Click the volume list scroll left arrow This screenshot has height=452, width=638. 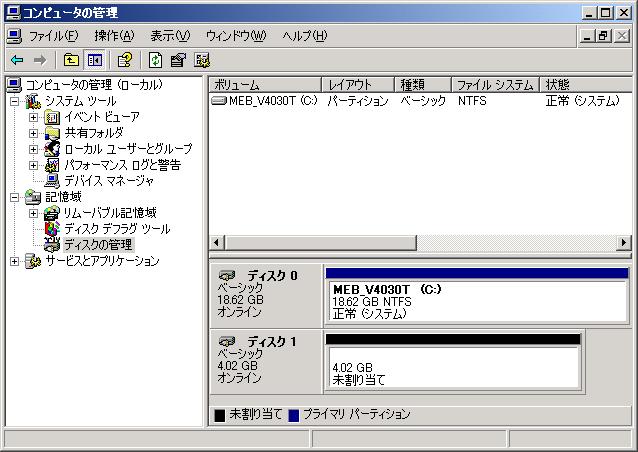coord(216,243)
